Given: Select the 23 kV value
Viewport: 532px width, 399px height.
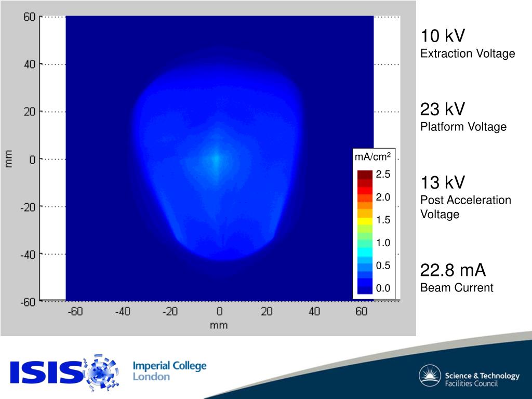Looking at the screenshot, I should pos(443,109).
